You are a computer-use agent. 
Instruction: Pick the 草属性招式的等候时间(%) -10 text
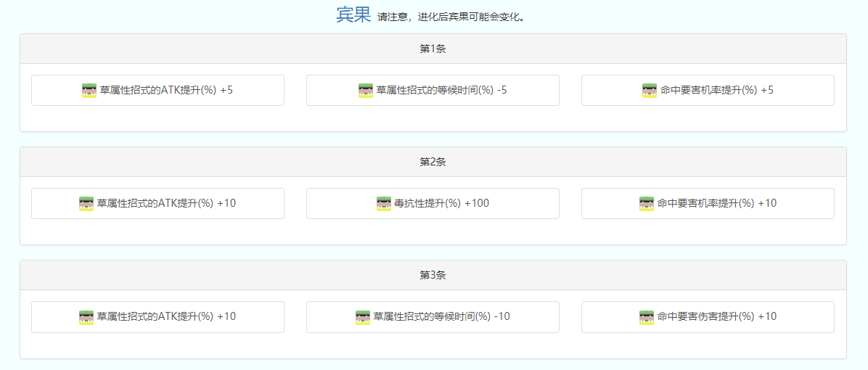click(x=441, y=316)
